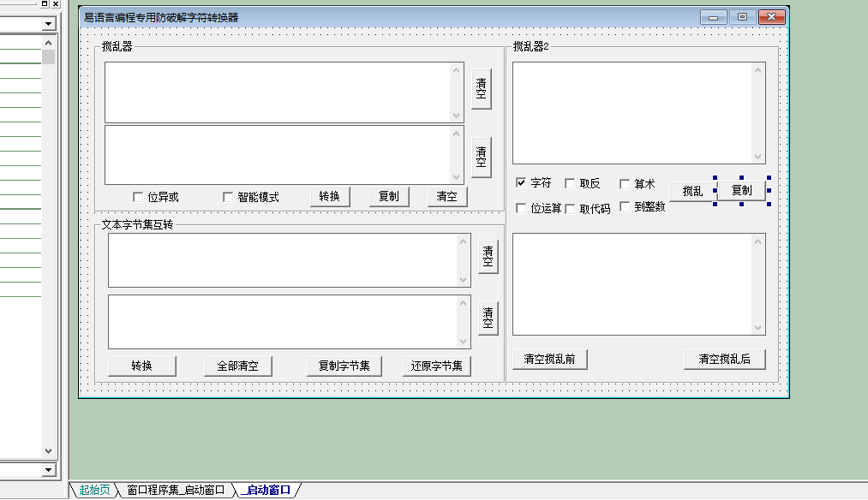Click the 还原字节集 button
868x500 pixels.
pos(437,366)
